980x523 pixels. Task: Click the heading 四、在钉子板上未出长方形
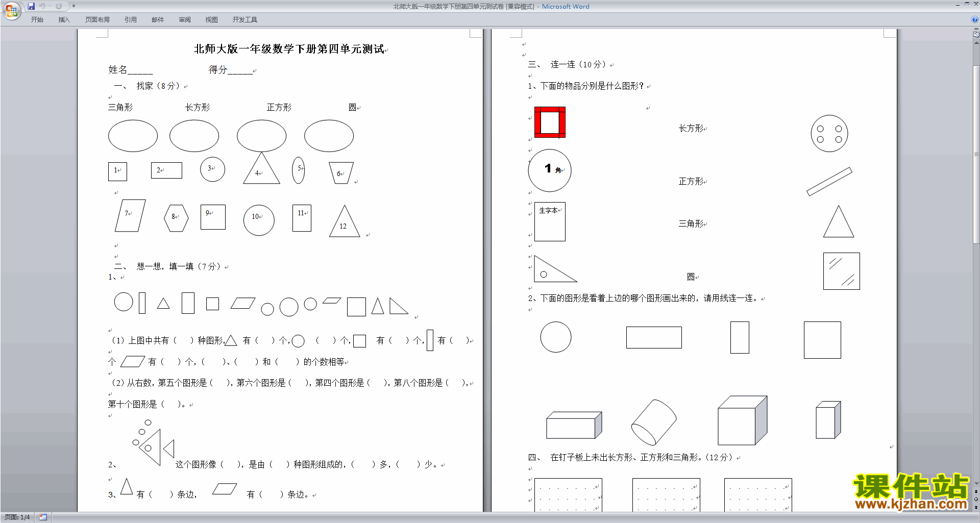[x=630, y=458]
